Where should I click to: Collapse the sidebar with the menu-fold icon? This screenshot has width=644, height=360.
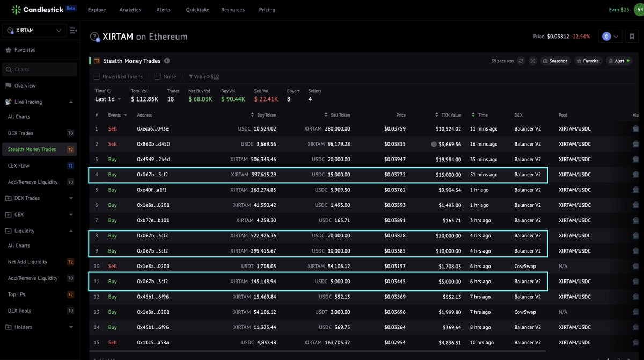pyautogui.click(x=74, y=31)
